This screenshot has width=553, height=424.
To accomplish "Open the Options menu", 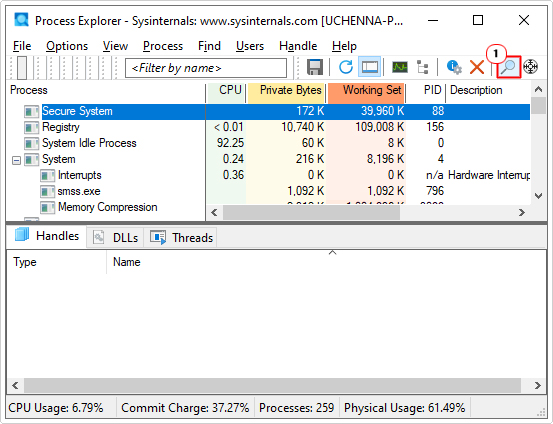I will (x=67, y=46).
